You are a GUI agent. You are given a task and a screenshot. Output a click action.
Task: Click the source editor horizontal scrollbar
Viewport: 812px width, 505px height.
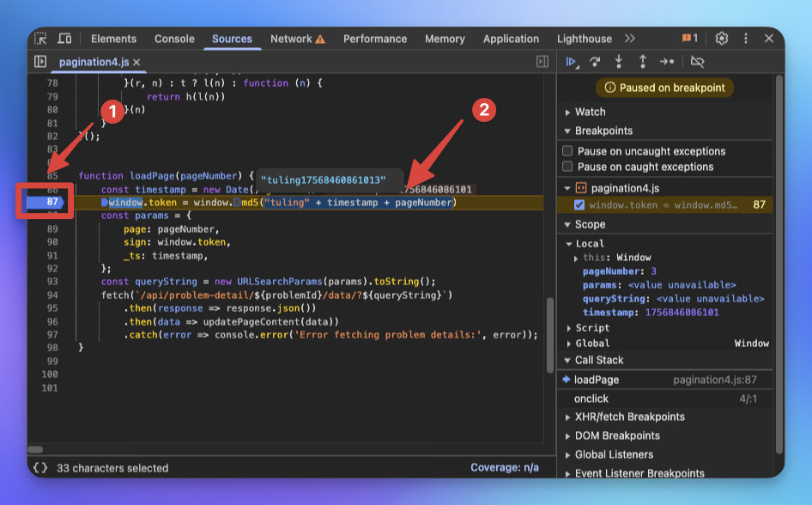35,449
